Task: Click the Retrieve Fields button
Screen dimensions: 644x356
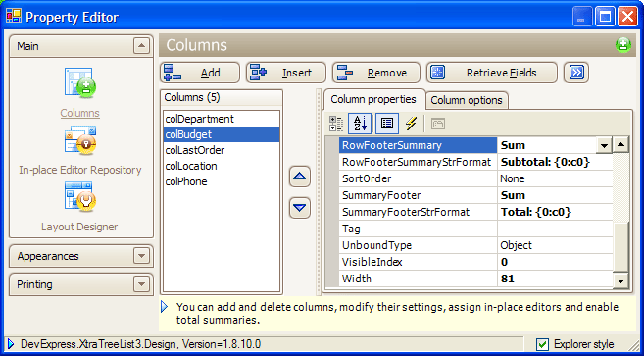Action: 492,73
